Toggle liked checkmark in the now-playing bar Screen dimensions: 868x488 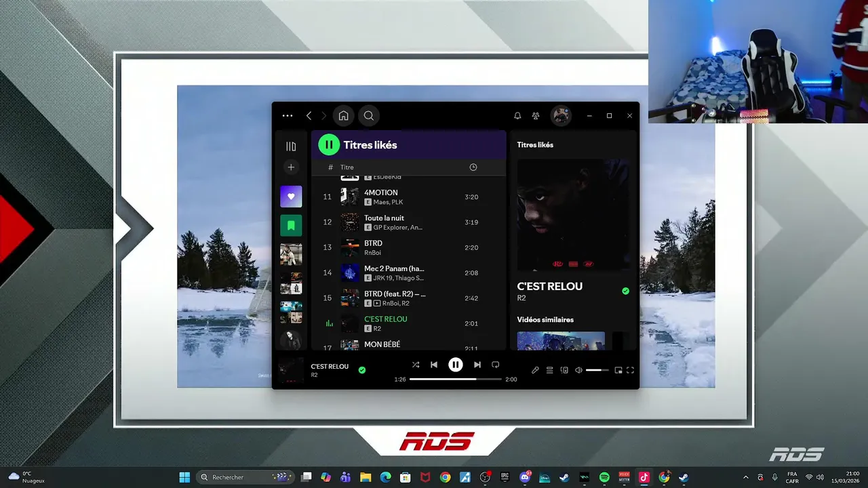(361, 370)
